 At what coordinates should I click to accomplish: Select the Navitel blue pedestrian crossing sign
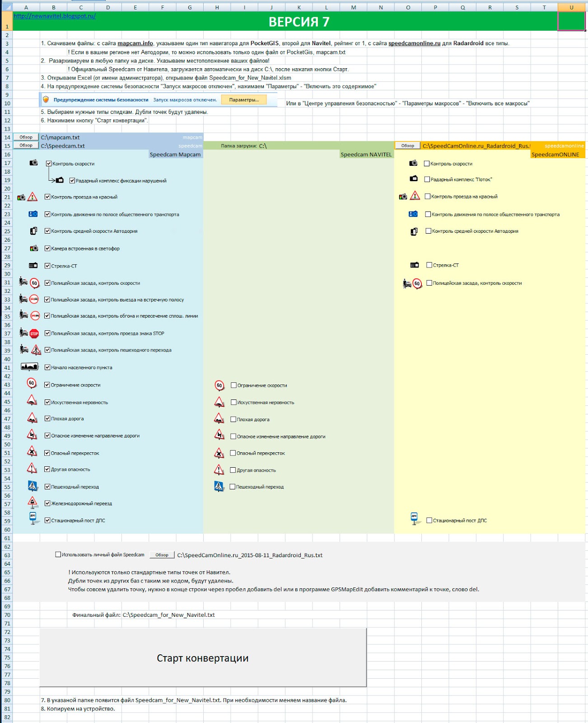219,487
